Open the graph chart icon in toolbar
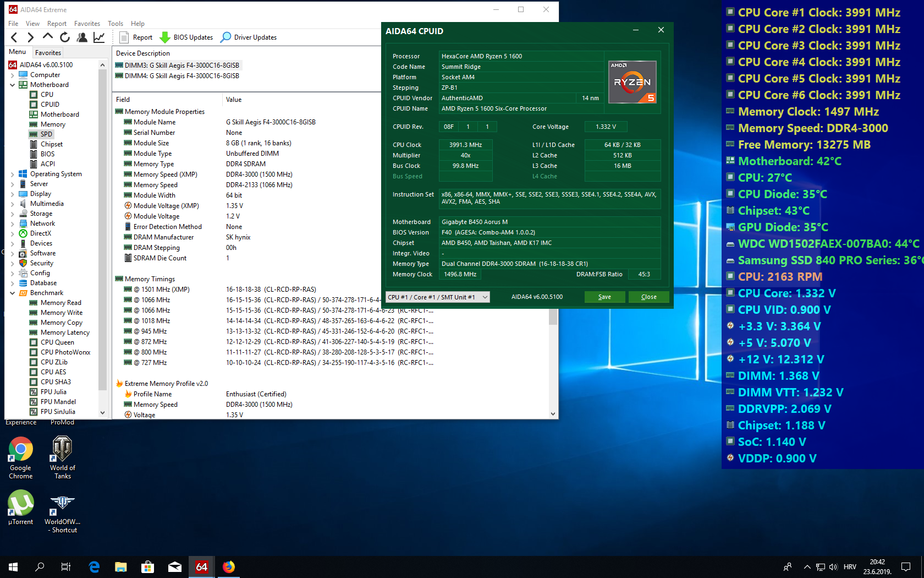This screenshot has height=578, width=924. click(99, 37)
